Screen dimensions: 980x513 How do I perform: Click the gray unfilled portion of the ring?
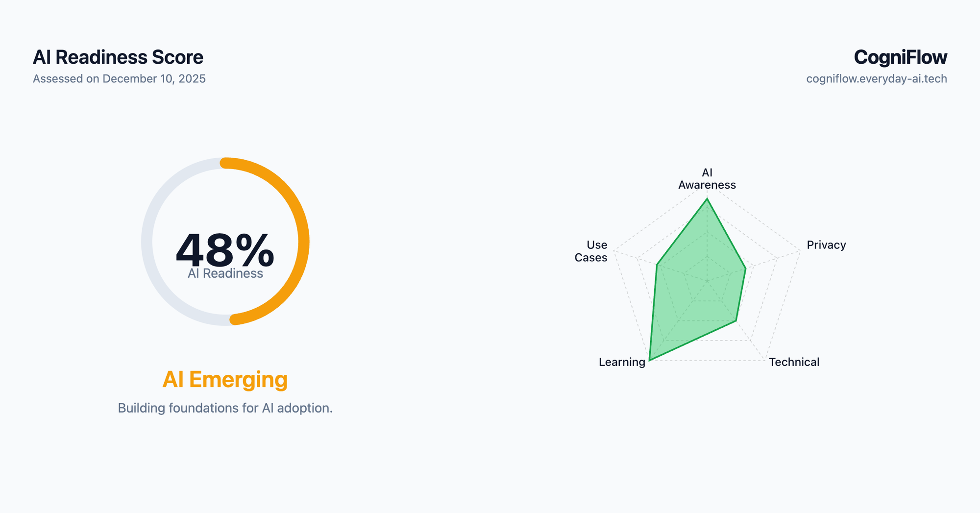click(147, 242)
